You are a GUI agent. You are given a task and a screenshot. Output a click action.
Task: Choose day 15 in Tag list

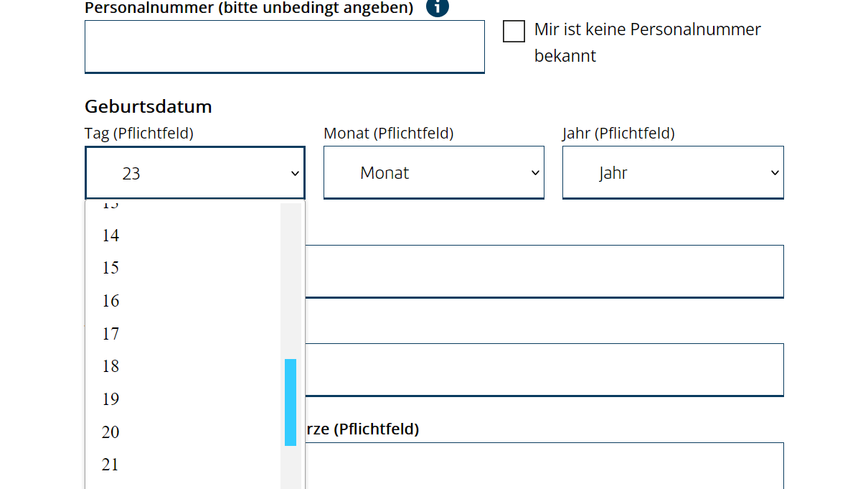(x=110, y=268)
